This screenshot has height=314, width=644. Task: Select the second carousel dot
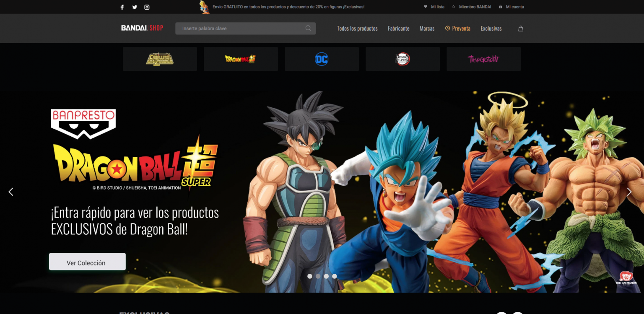(318, 276)
